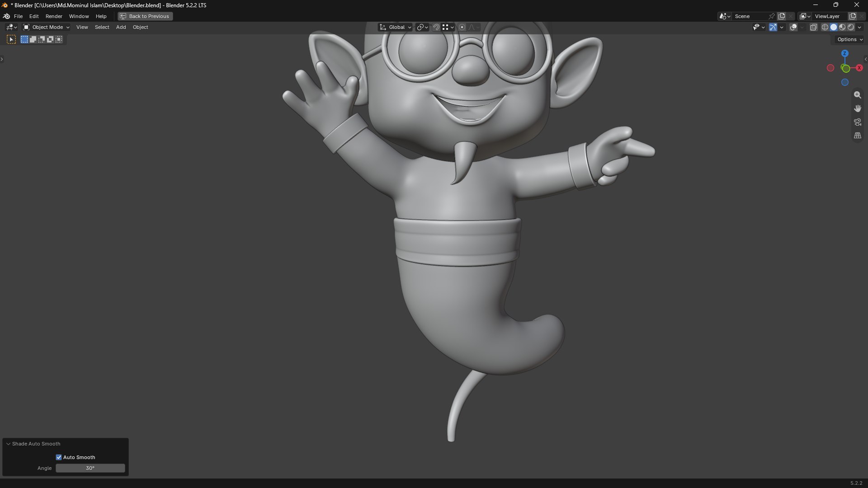Open the Add menu in viewport header
This screenshot has height=488, width=868.
pyautogui.click(x=121, y=27)
